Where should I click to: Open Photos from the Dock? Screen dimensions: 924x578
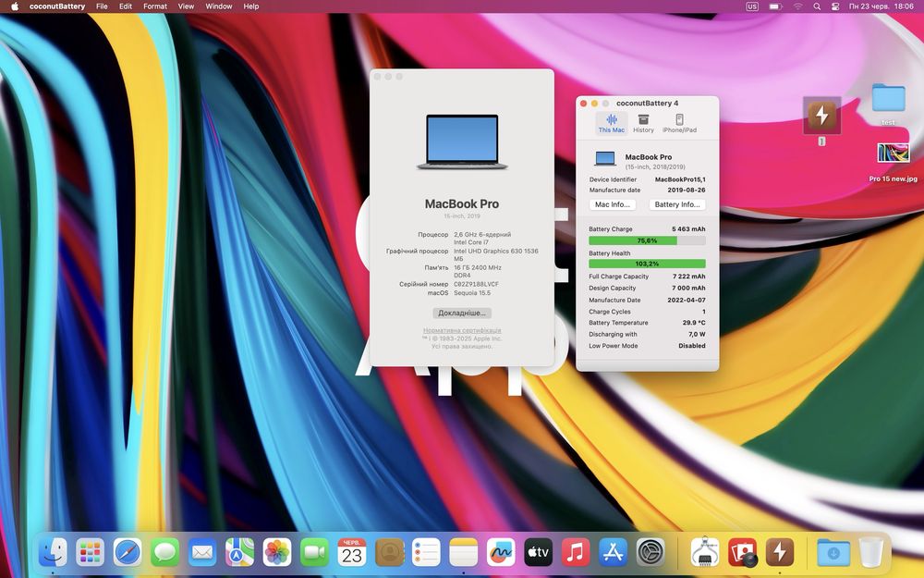coord(277,553)
